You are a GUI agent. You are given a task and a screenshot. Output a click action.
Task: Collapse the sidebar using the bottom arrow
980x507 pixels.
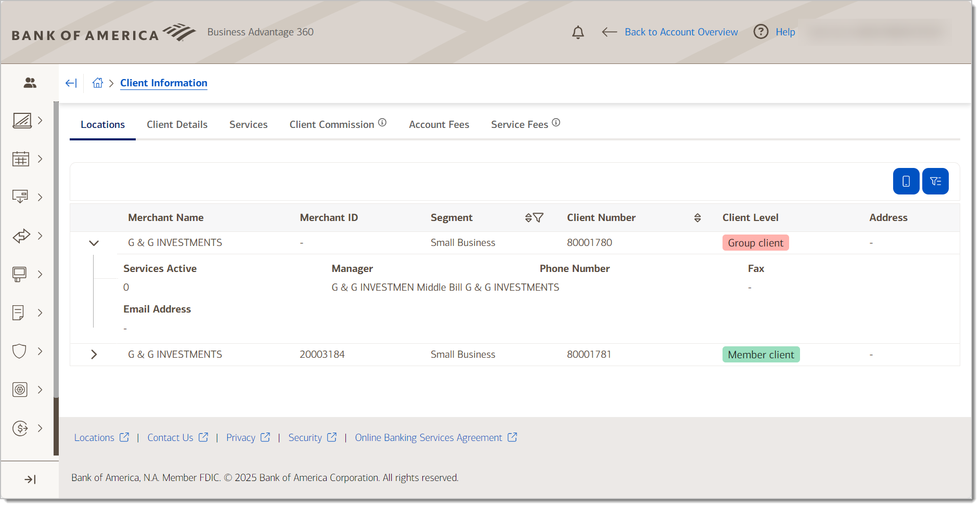point(30,479)
